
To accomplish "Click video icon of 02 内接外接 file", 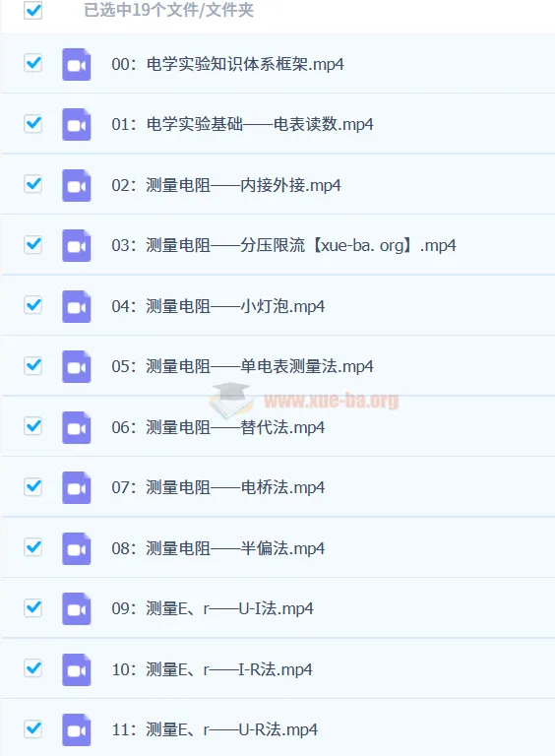I will (77, 185).
